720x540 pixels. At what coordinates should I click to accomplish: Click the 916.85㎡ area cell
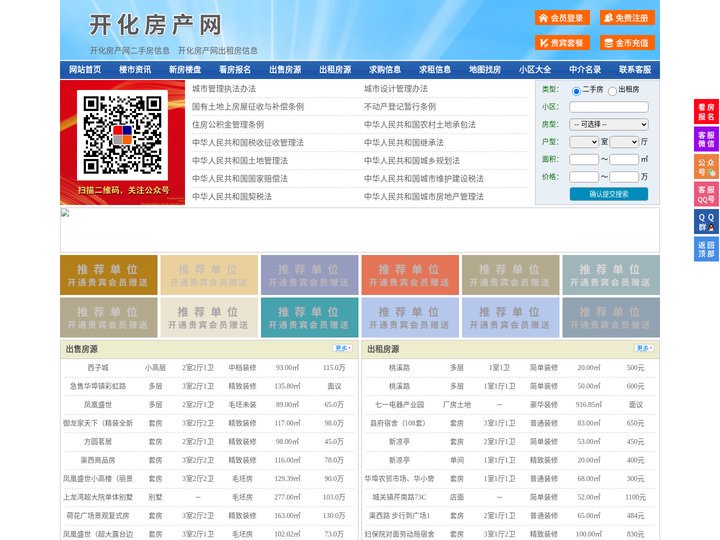(x=589, y=405)
